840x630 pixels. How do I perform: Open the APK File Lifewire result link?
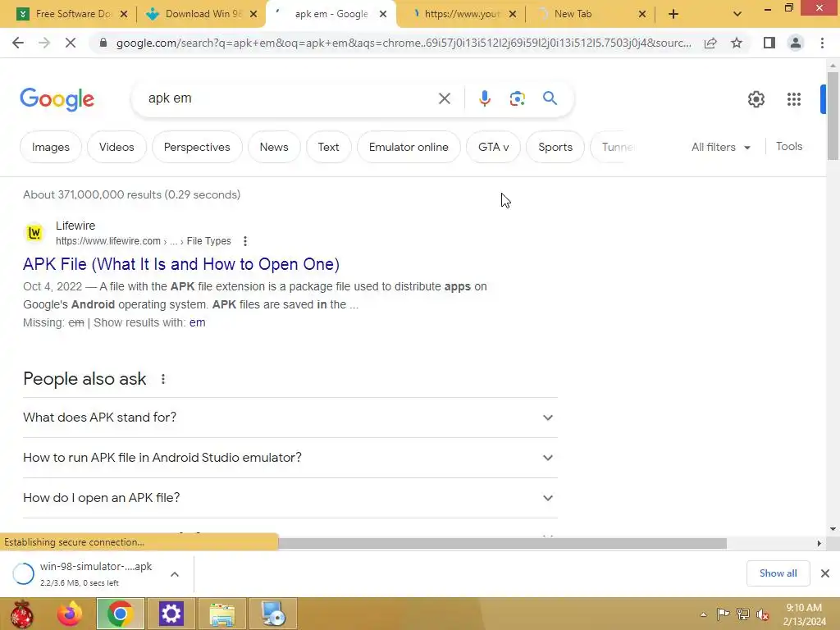[181, 264]
